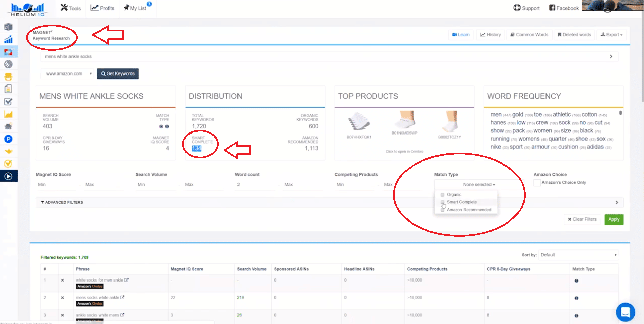Screen dimensions: 644x324
Task: Open the yellow Frankenstein face icon in sidebar
Action: tap(8, 77)
